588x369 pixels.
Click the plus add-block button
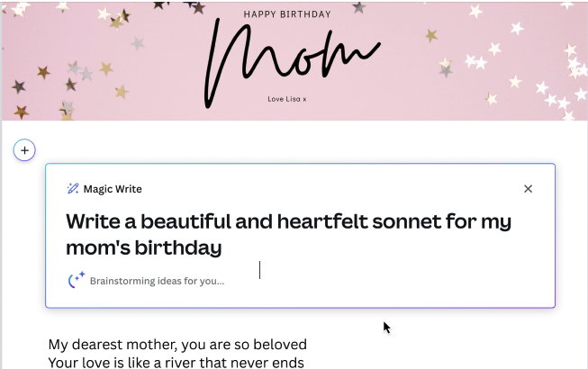pyautogui.click(x=24, y=150)
